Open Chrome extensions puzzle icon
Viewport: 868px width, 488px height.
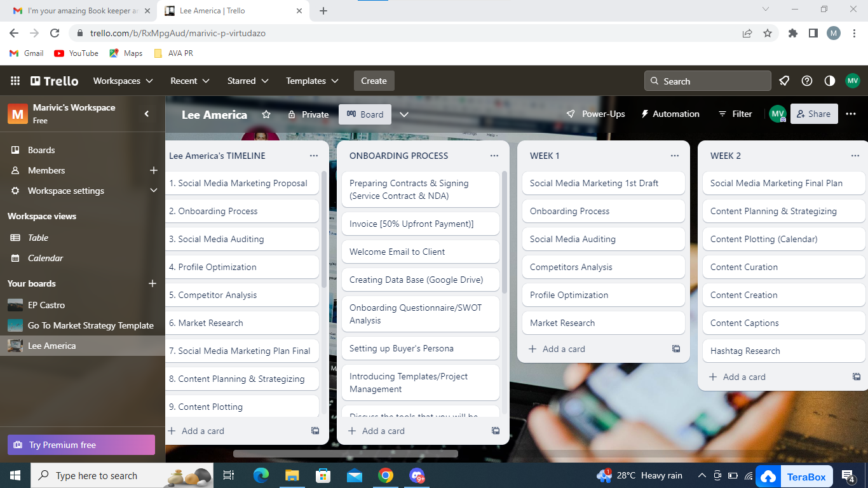(x=793, y=33)
